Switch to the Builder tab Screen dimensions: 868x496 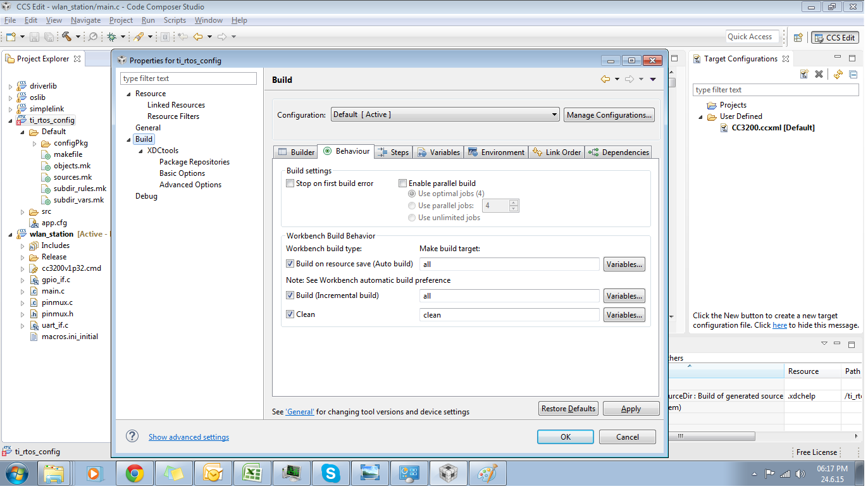[296, 152]
